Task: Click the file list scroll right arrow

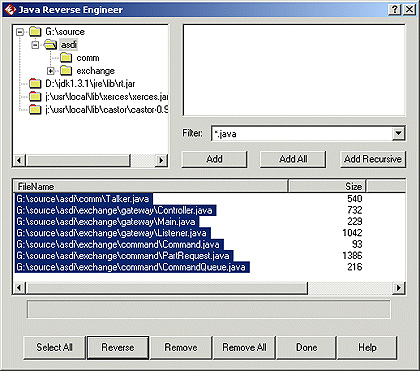Action: [x=399, y=288]
